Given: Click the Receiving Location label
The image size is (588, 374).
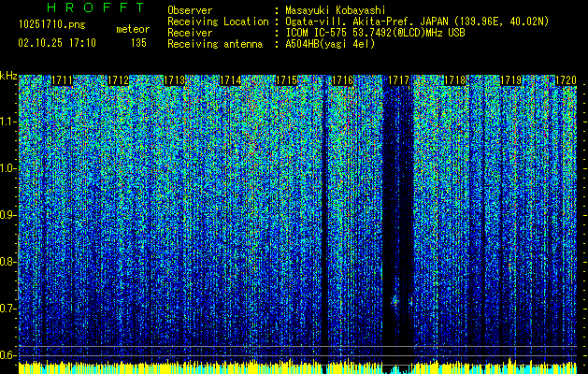Looking at the screenshot, I should point(218,22).
